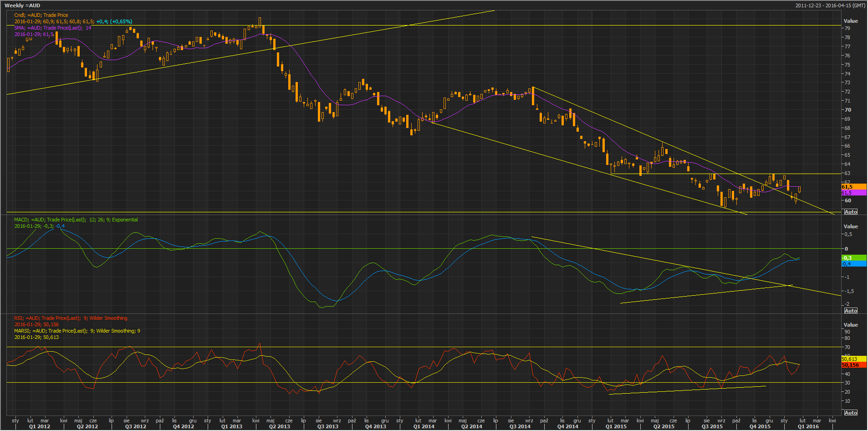Click the RSI value '2016-01-29; 50,156'
The height and width of the screenshot is (431, 868).
[x=36, y=324]
